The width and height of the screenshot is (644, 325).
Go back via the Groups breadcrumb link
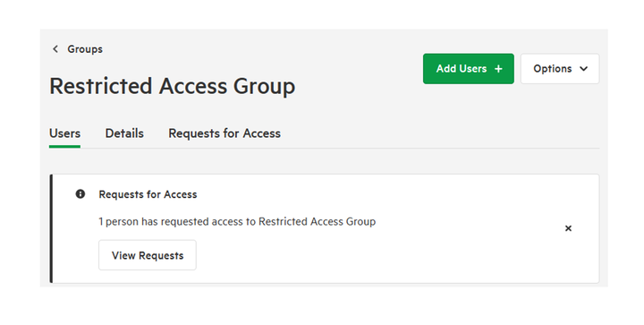[77, 49]
